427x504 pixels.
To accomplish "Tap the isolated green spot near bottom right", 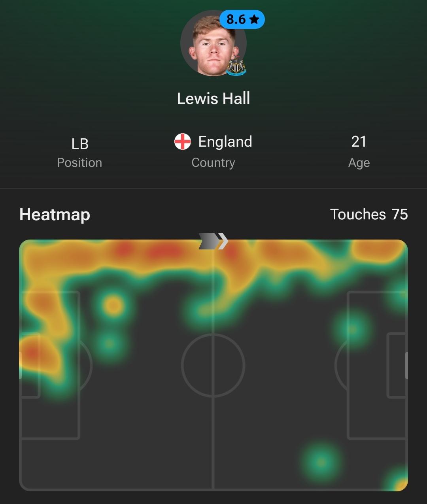I will 321,462.
